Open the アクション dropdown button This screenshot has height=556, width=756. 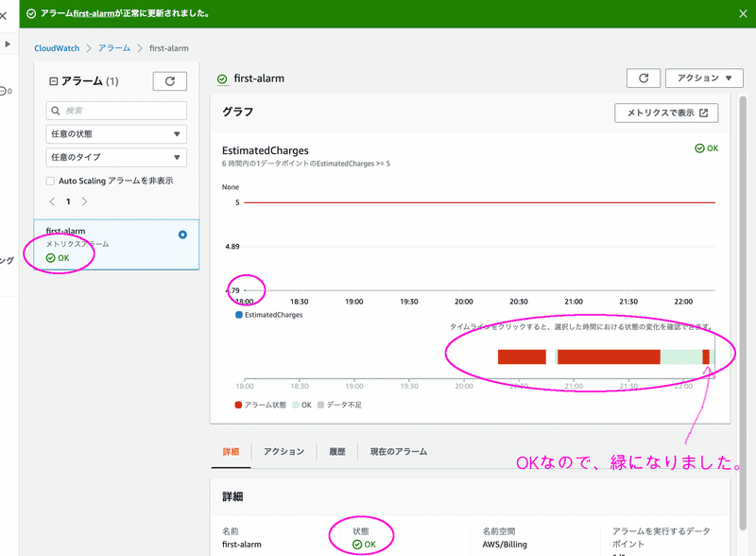pos(704,78)
